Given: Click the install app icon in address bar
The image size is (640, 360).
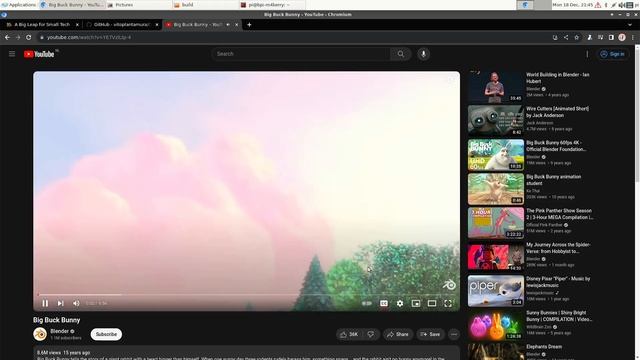Looking at the screenshot, I should [x=555, y=37].
